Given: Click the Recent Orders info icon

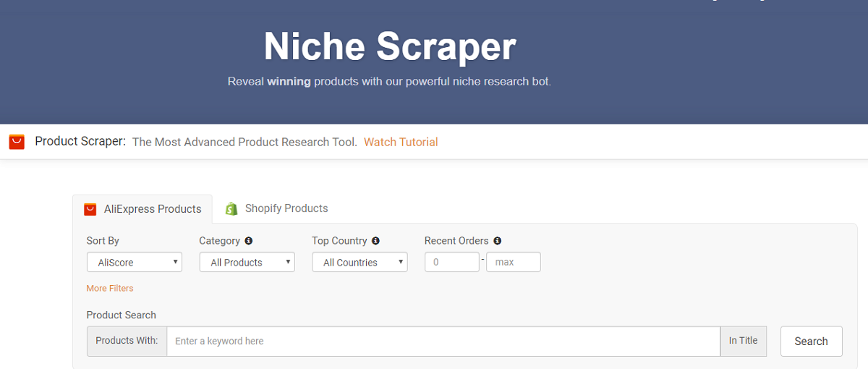Looking at the screenshot, I should (x=498, y=241).
